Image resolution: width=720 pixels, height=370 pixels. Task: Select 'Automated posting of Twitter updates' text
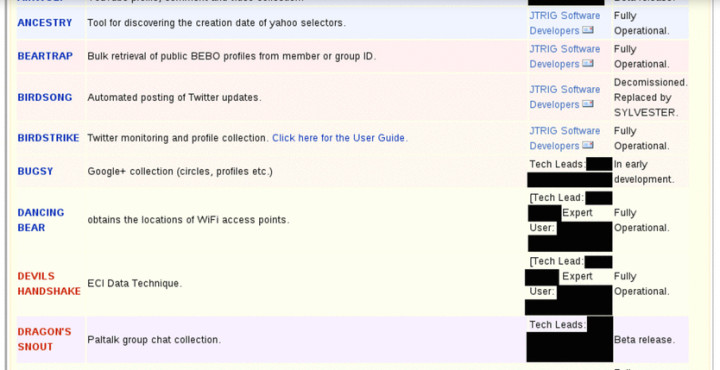(x=174, y=98)
